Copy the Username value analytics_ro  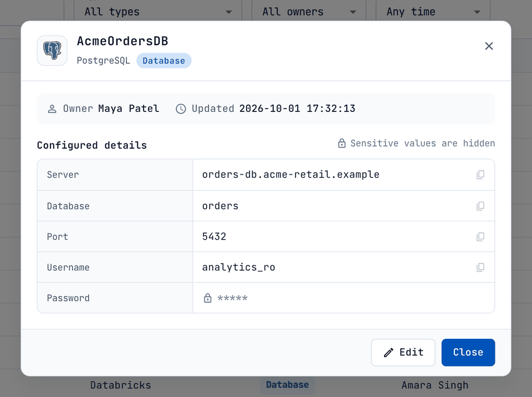480,267
